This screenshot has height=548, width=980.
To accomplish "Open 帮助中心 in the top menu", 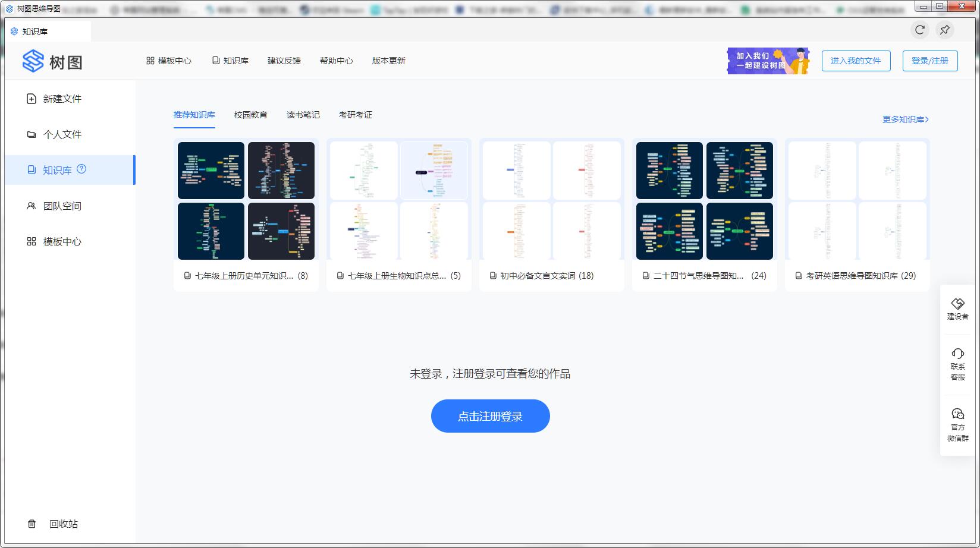I will pyautogui.click(x=336, y=61).
